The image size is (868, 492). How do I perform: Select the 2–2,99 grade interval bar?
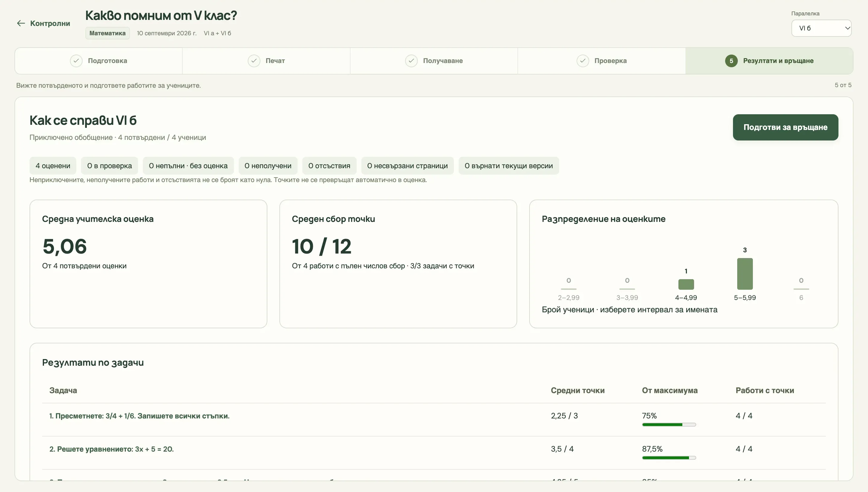(x=568, y=289)
